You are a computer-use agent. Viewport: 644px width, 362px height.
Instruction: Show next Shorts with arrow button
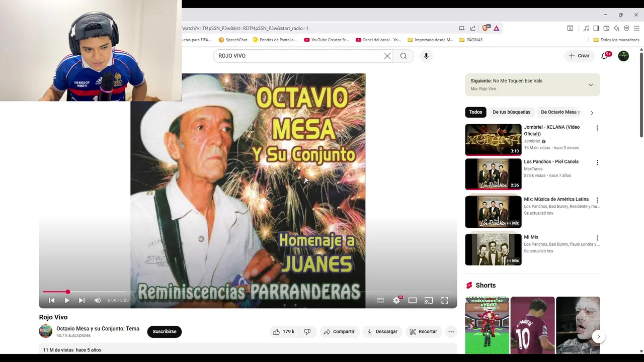click(x=598, y=337)
